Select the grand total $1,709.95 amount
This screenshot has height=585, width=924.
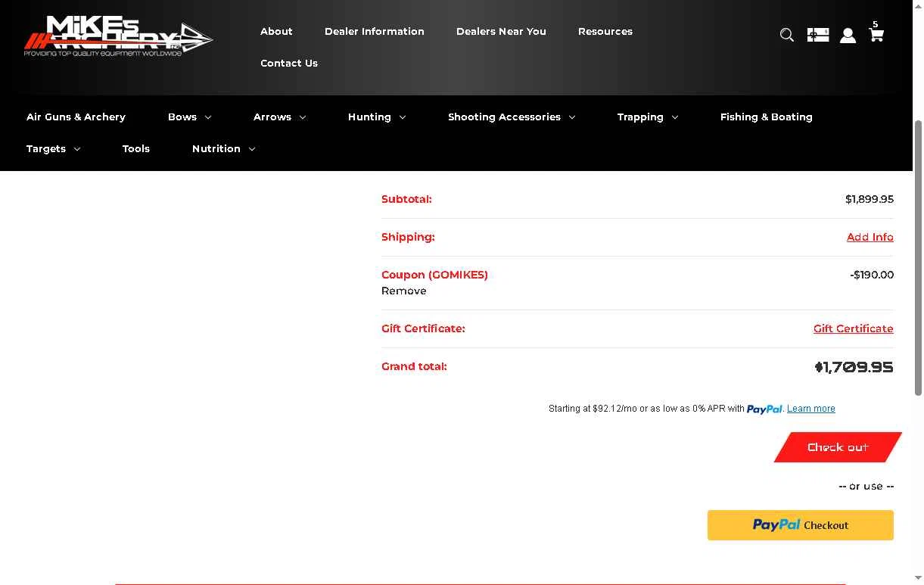[854, 367]
